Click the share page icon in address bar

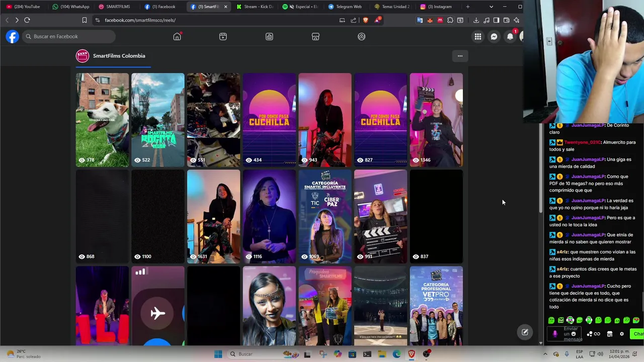(353, 20)
